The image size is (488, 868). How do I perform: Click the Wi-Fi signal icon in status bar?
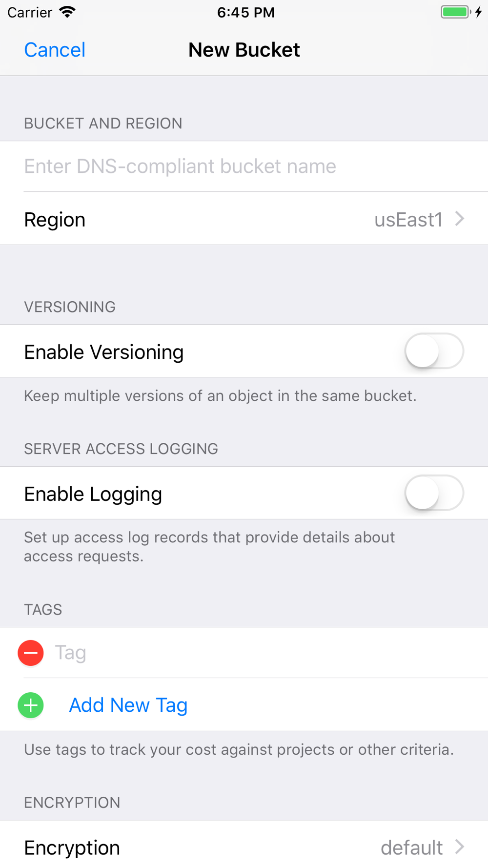point(67,12)
